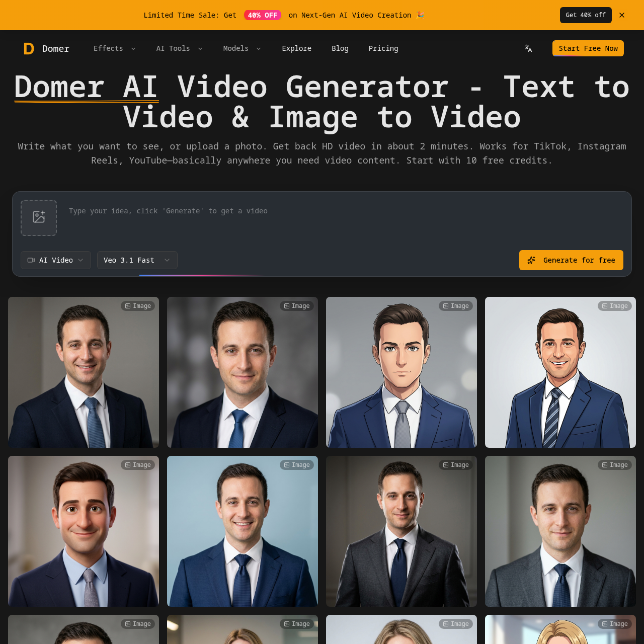Go to the Explore page
Image resolution: width=644 pixels, height=644 pixels.
click(297, 48)
